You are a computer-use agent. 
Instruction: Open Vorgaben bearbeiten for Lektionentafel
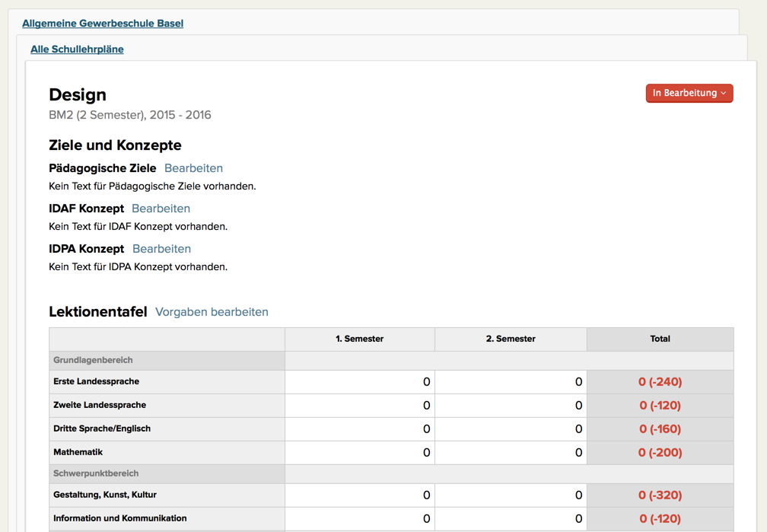[x=212, y=312]
